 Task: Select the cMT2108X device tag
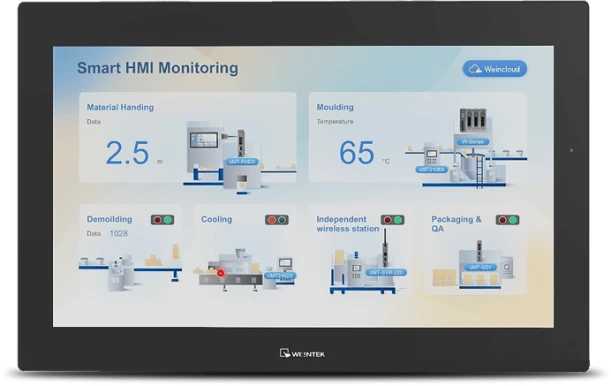coord(431,170)
